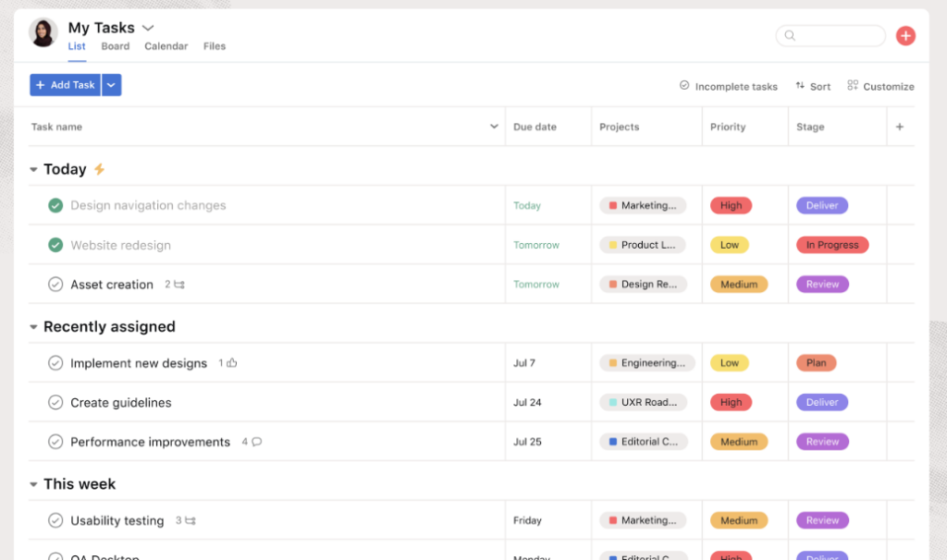Open the Add Task dropdown arrow
Viewport: 947px width, 560px height.
pos(110,84)
